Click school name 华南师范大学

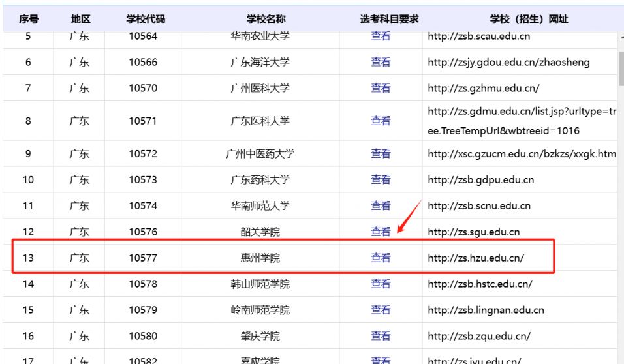(x=260, y=205)
